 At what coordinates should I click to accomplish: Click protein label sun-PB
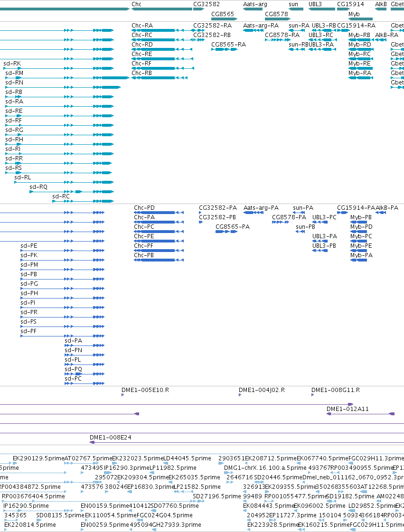(x=306, y=227)
